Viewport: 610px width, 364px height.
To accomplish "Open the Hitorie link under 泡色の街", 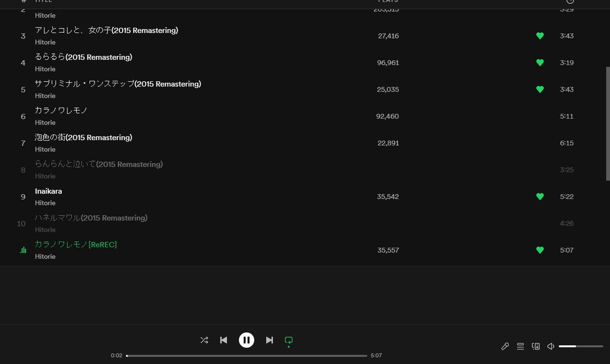I will click(45, 150).
